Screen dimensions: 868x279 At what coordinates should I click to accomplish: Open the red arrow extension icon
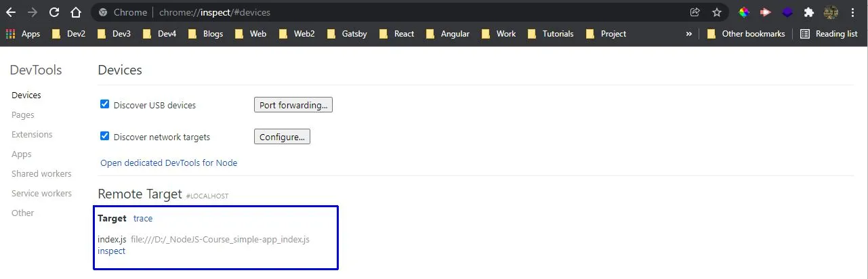pyautogui.click(x=766, y=12)
